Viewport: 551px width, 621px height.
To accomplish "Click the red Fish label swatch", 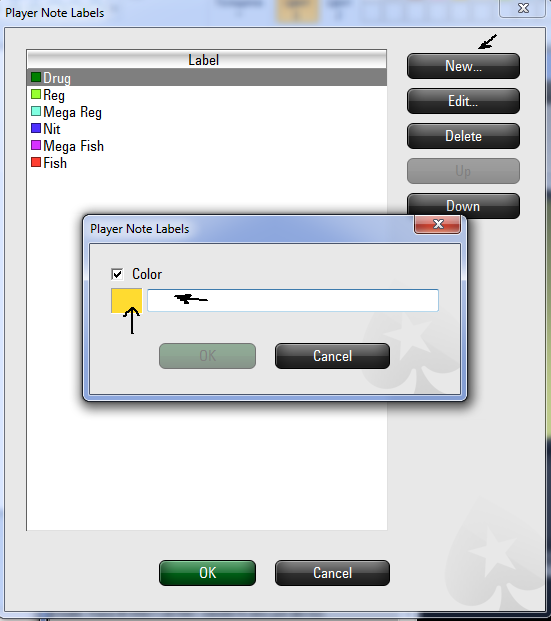I will click(x=36, y=162).
